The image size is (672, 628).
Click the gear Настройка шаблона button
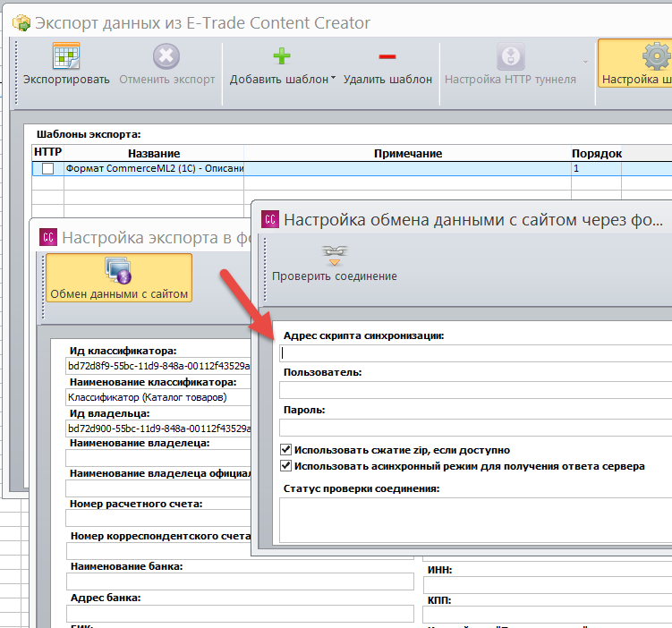coord(637,64)
